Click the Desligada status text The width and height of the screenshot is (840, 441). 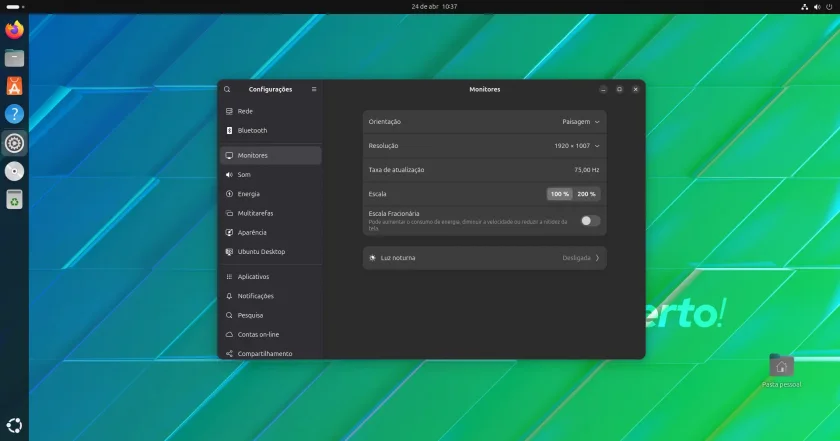[x=576, y=258]
